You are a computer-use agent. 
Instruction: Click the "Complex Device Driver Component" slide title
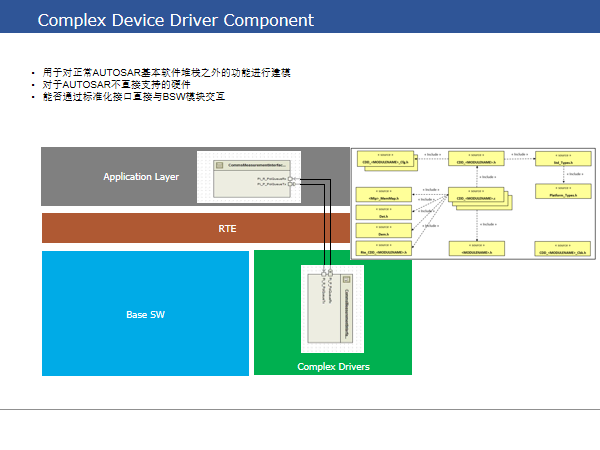click(x=176, y=20)
